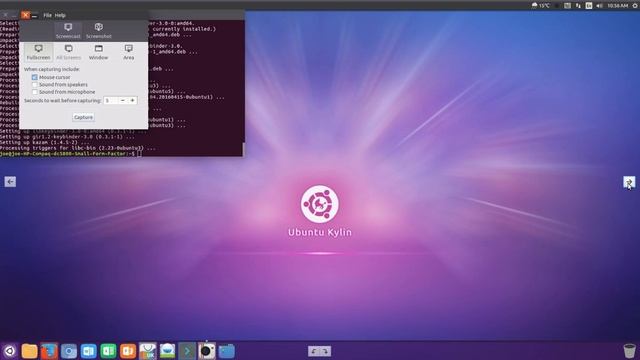640x360 pixels.
Task: Select Area capture mode
Action: 129,52
